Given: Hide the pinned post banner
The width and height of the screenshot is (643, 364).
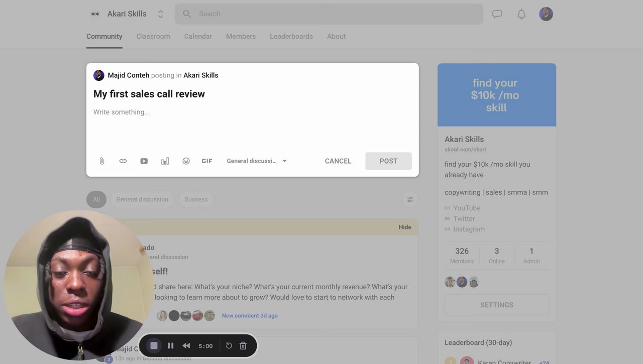Looking at the screenshot, I should [x=405, y=227].
